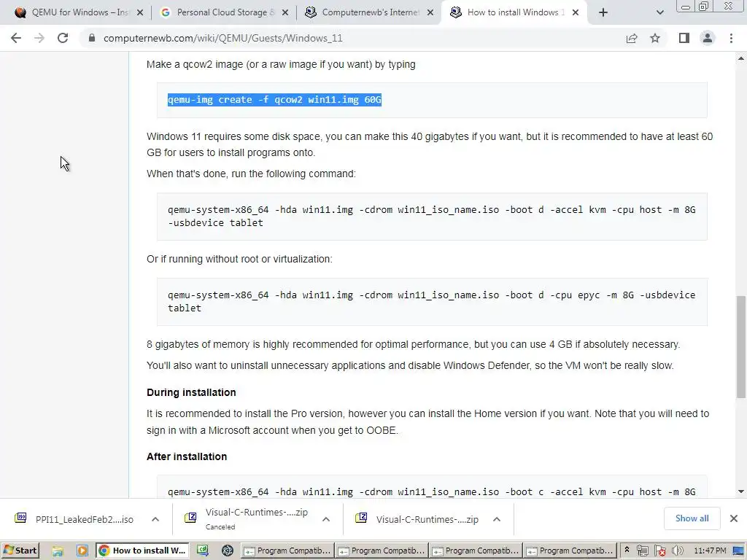Click the round dark taskbar icon
Screen dimensions: 747x560
228,551
